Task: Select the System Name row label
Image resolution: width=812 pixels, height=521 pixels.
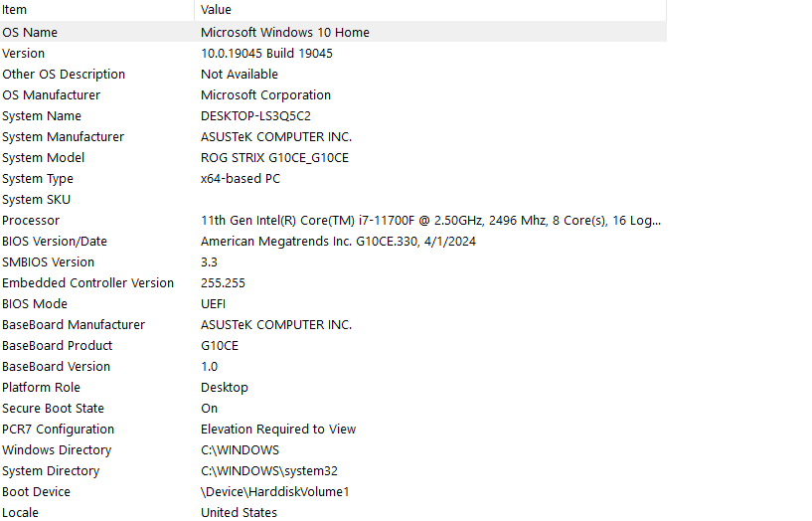Action: click(x=42, y=116)
